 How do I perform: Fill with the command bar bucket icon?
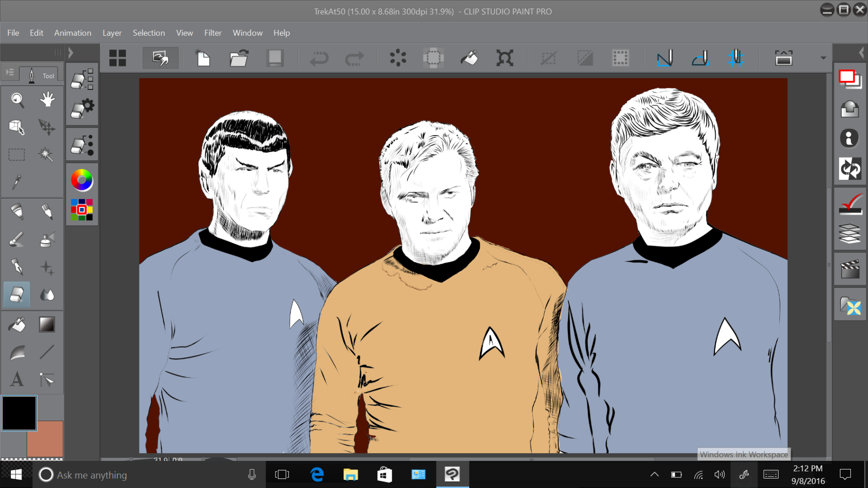coord(469,58)
